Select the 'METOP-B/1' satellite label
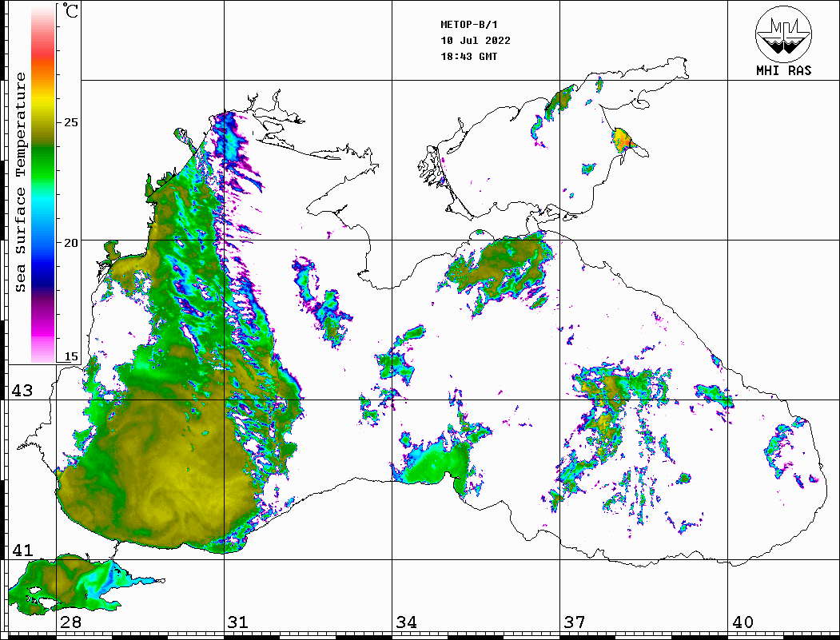The width and height of the screenshot is (840, 640). [x=468, y=25]
